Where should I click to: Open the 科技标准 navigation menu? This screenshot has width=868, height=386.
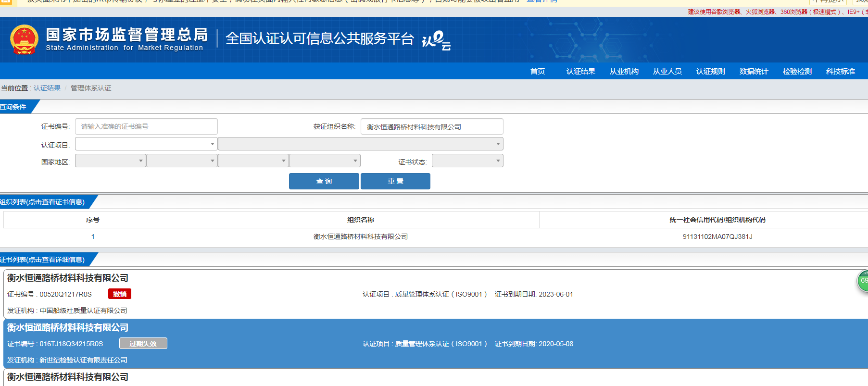[841, 71]
